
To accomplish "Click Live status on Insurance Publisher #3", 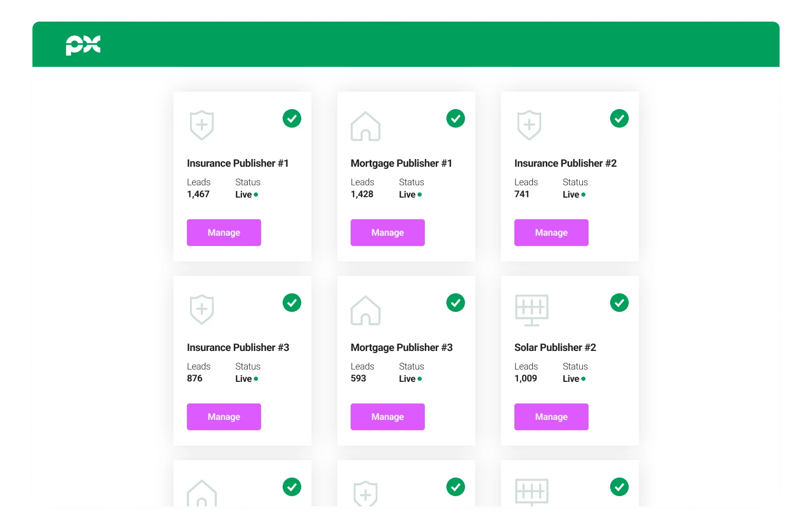I will [x=247, y=379].
